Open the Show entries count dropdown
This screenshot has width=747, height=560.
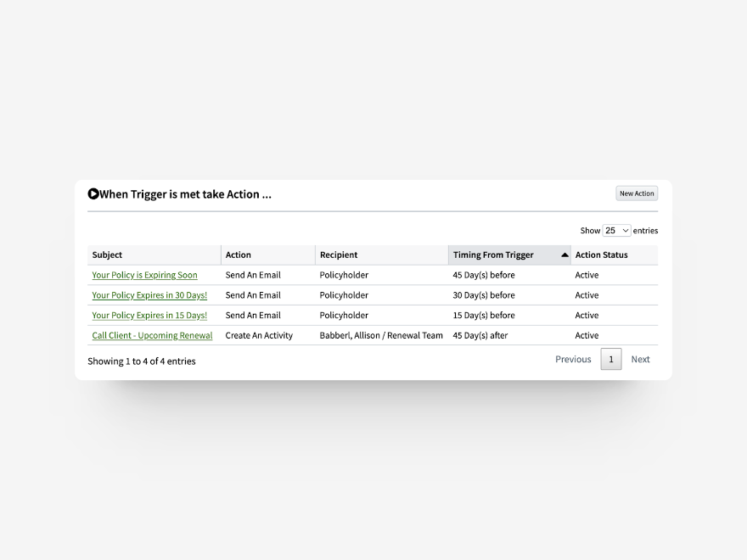[x=617, y=230]
